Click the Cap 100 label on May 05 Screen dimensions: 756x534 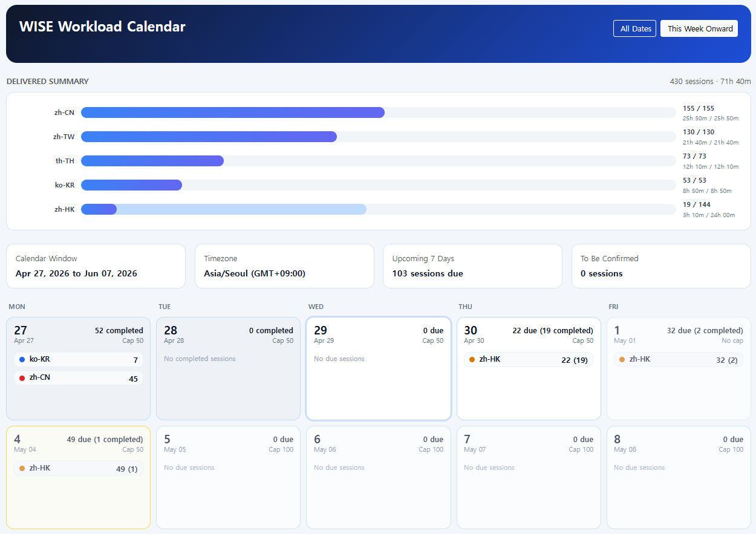[x=281, y=450]
